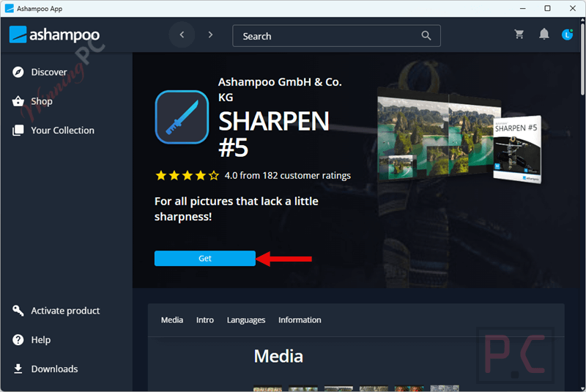The width and height of the screenshot is (586, 392).
Task: Open Help in the sidebar
Action: pyautogui.click(x=41, y=340)
